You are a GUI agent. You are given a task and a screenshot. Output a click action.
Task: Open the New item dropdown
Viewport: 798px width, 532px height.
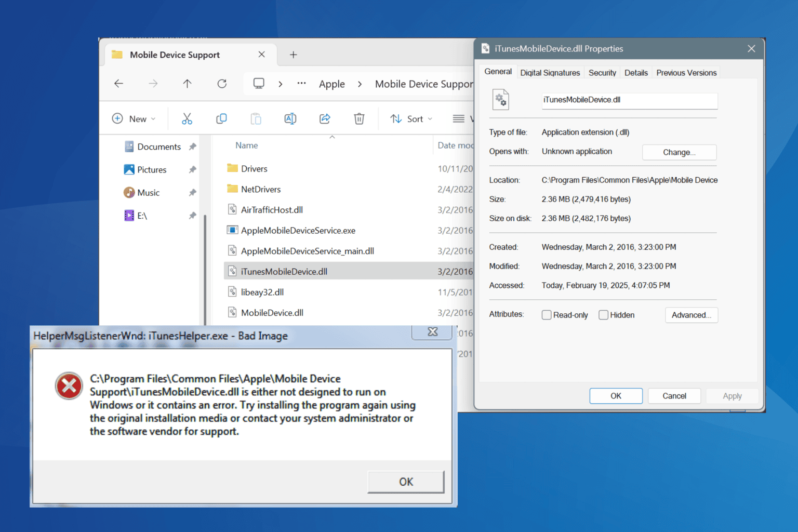coord(134,119)
